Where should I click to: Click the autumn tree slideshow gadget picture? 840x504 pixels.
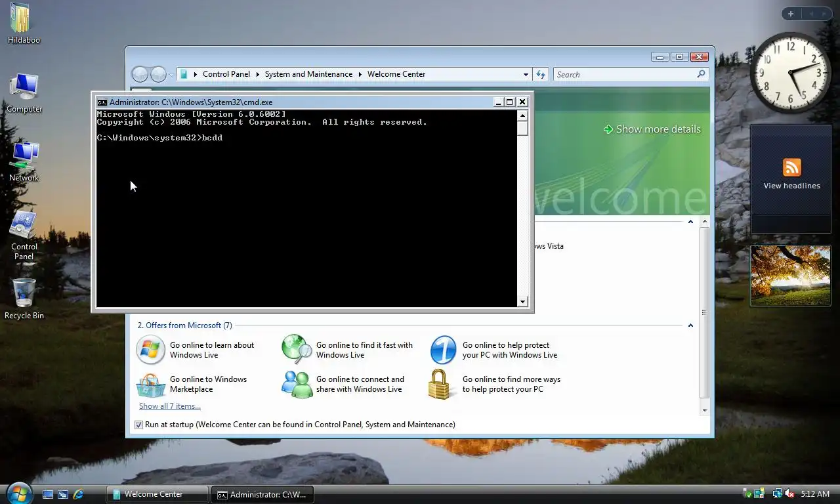point(791,275)
